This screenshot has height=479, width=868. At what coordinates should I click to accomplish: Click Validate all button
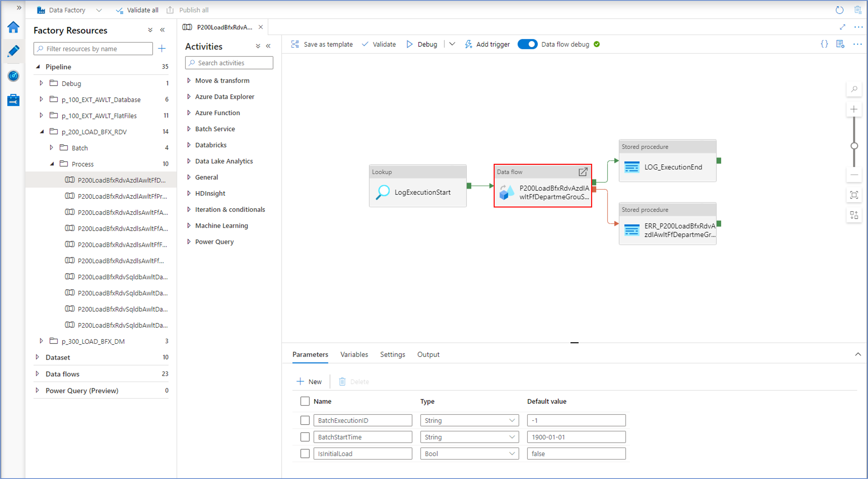(x=137, y=10)
